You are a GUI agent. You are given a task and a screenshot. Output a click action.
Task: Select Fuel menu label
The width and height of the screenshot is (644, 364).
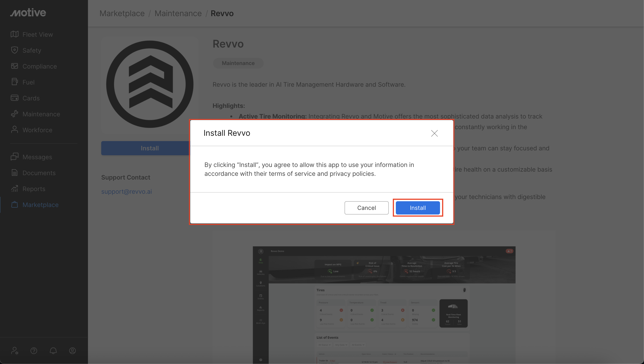29,82
